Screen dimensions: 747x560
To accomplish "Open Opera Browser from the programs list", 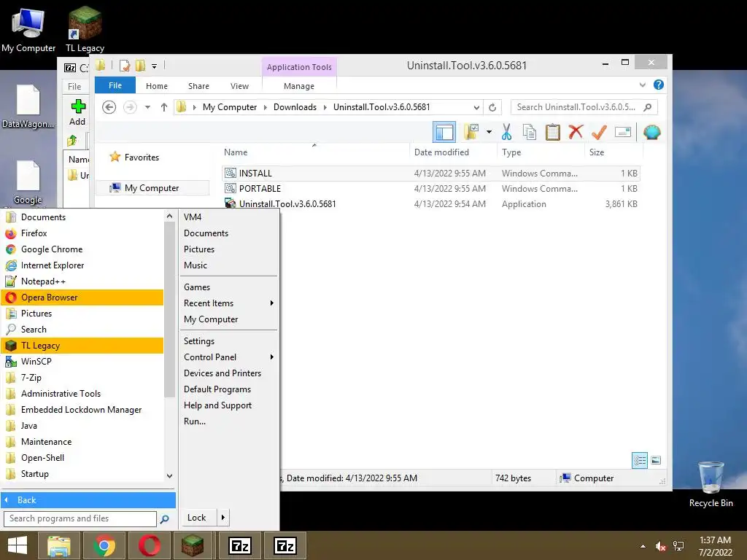I will pos(82,297).
